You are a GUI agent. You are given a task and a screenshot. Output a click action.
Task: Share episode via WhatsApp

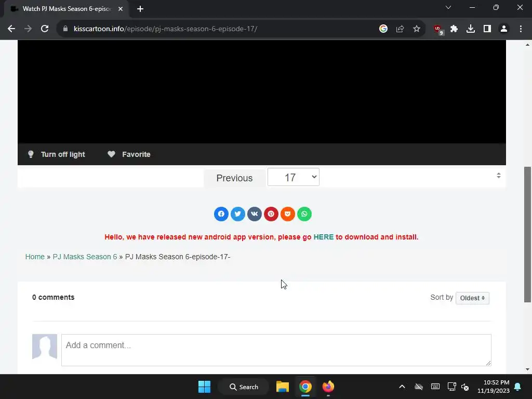click(x=304, y=214)
